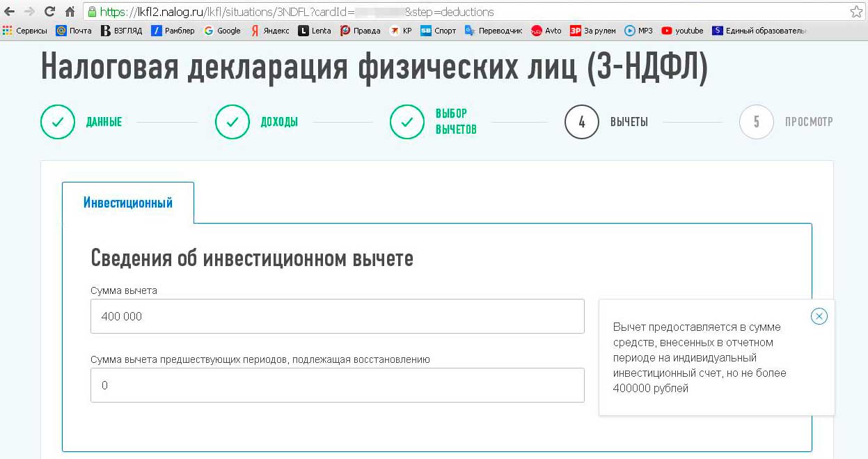Select the Инвестиционный tab

point(128,203)
